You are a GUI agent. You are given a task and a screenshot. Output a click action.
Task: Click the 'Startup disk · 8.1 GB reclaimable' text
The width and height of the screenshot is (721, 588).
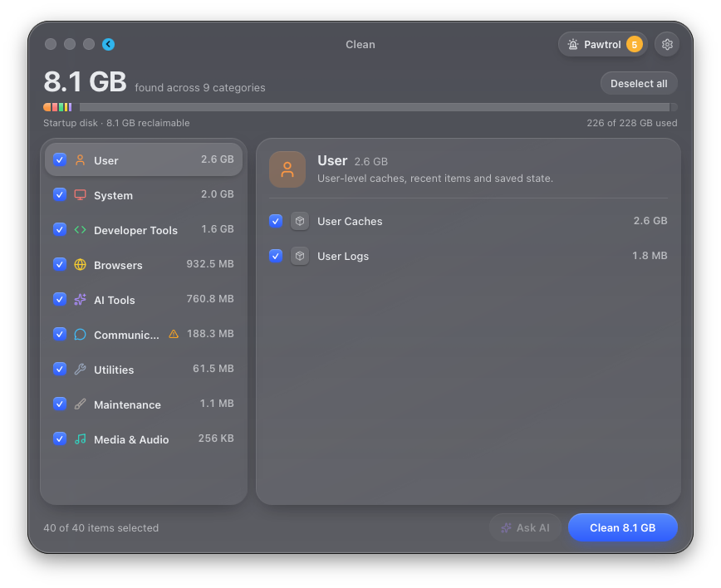pyautogui.click(x=116, y=123)
